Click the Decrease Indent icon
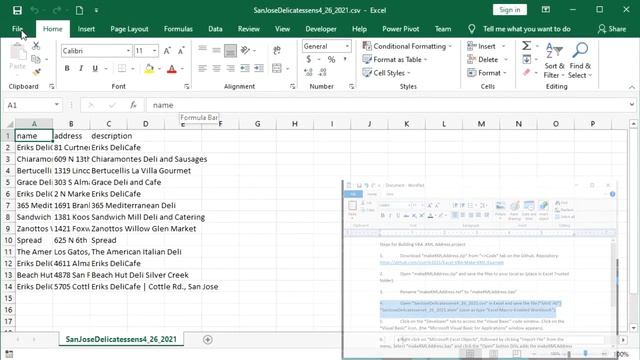The height and width of the screenshot is (360, 640). (245, 68)
